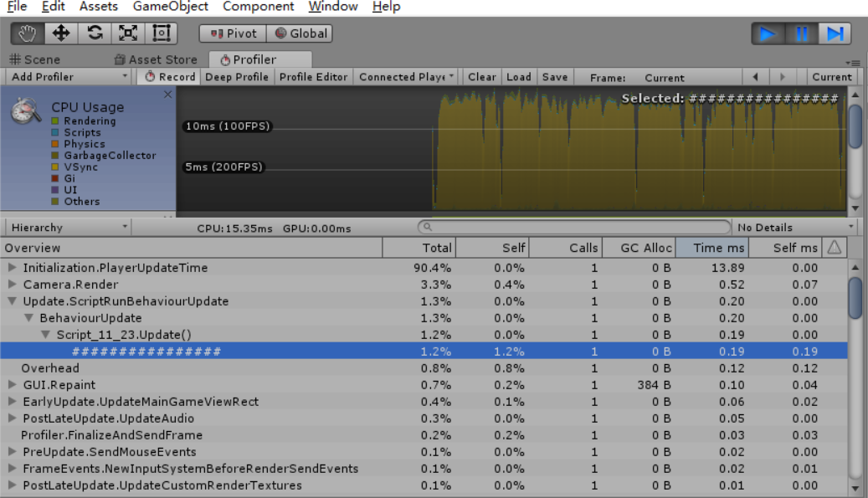Viewport: 868px width, 498px height.
Task: Expand Camera.Render row
Action: coord(12,285)
